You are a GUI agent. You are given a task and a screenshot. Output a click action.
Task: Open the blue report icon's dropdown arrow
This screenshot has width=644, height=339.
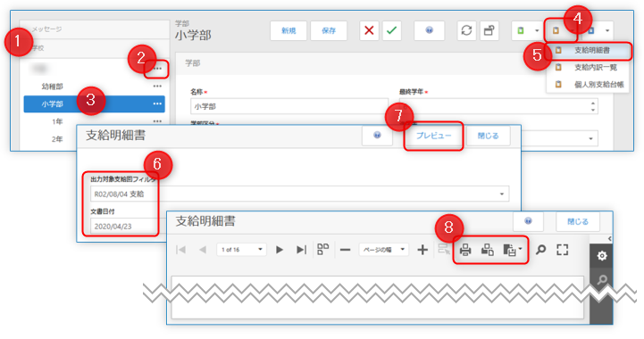pos(607,31)
